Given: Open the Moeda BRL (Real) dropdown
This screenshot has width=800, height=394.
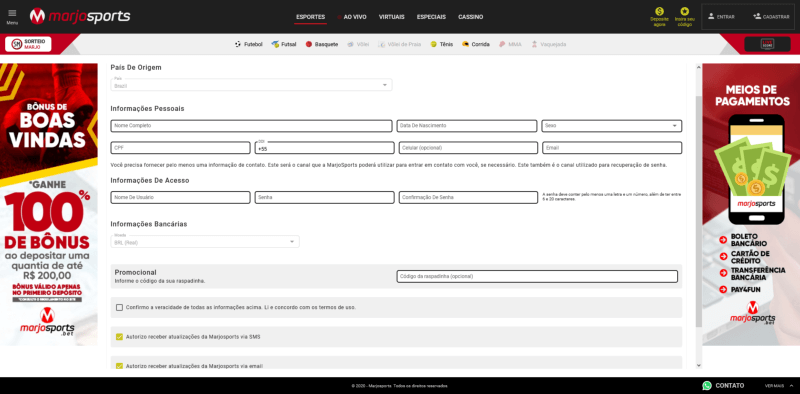Looking at the screenshot, I should pyautogui.click(x=205, y=241).
